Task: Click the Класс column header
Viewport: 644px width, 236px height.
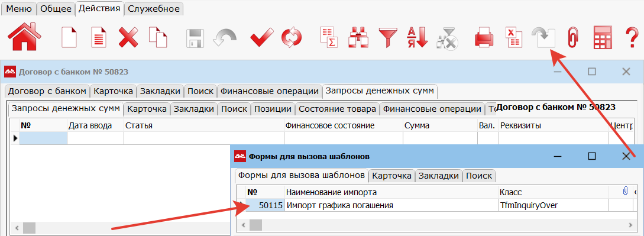Action: [x=553, y=192]
